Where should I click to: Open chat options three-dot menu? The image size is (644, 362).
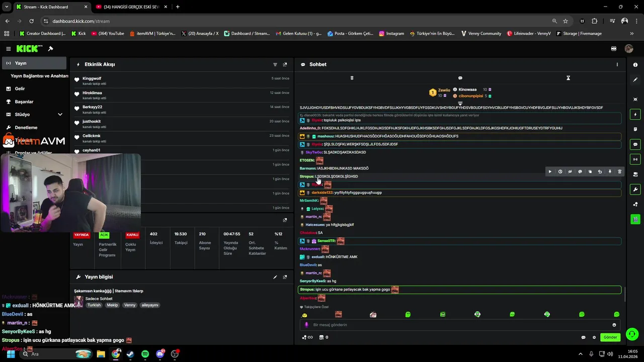click(617, 64)
